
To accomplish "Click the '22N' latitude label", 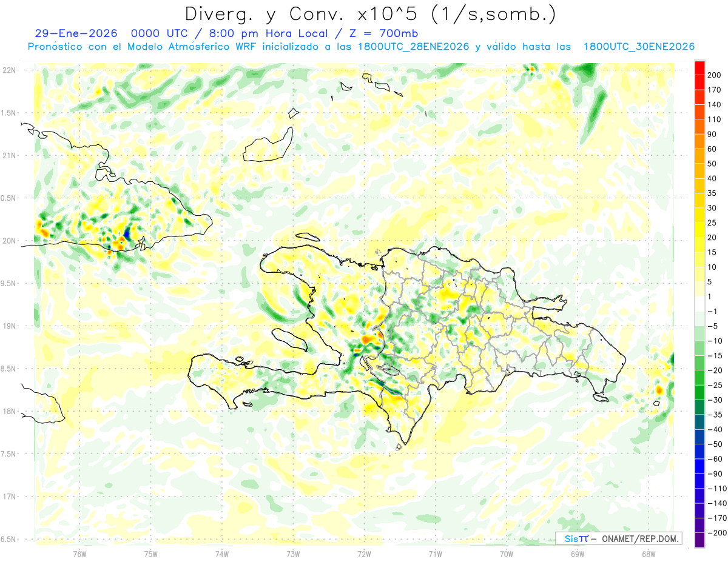I will coord(9,70).
